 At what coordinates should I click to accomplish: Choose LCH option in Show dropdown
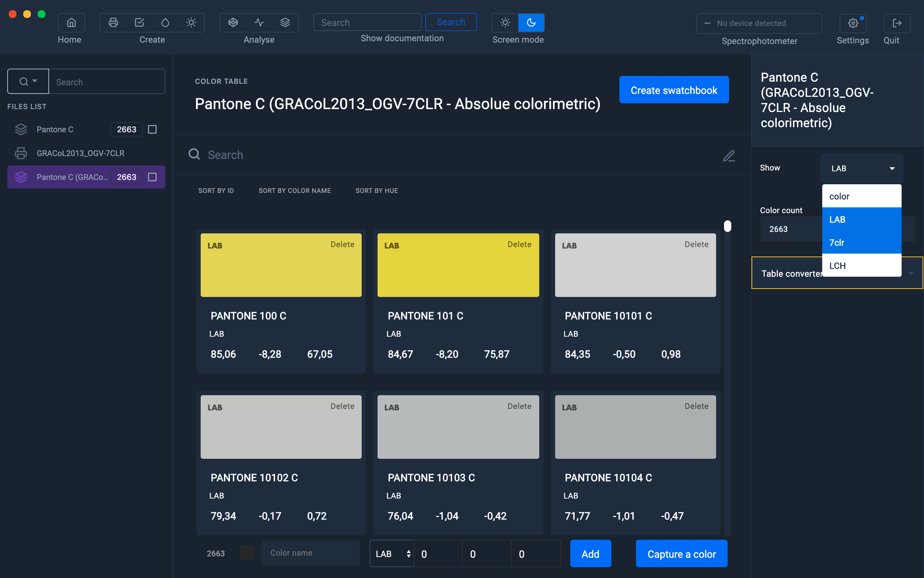(x=862, y=265)
